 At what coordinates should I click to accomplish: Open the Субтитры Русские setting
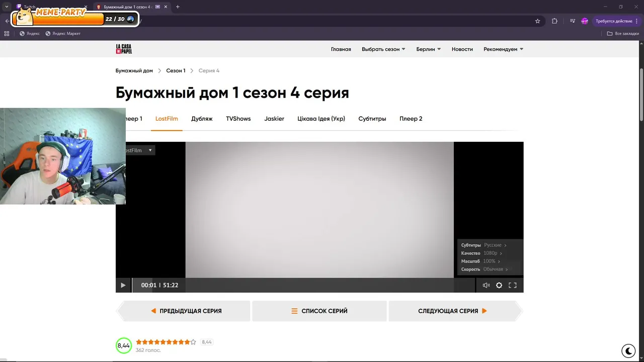(484, 245)
